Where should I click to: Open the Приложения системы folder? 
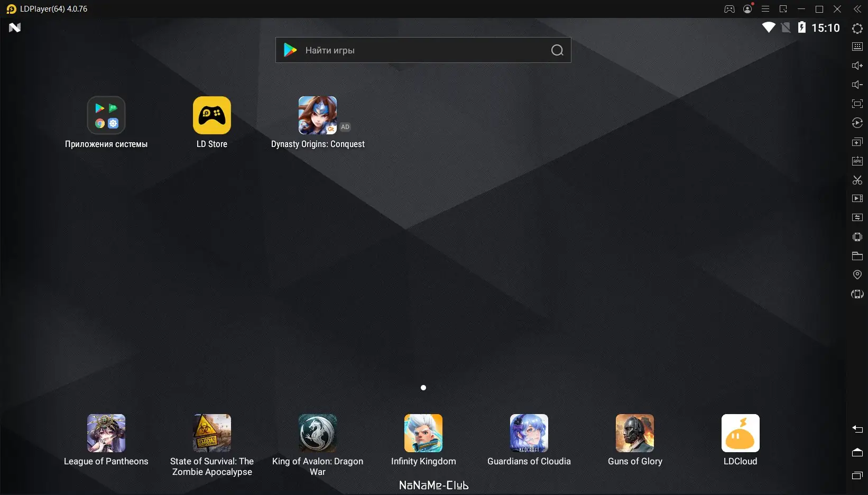point(106,115)
